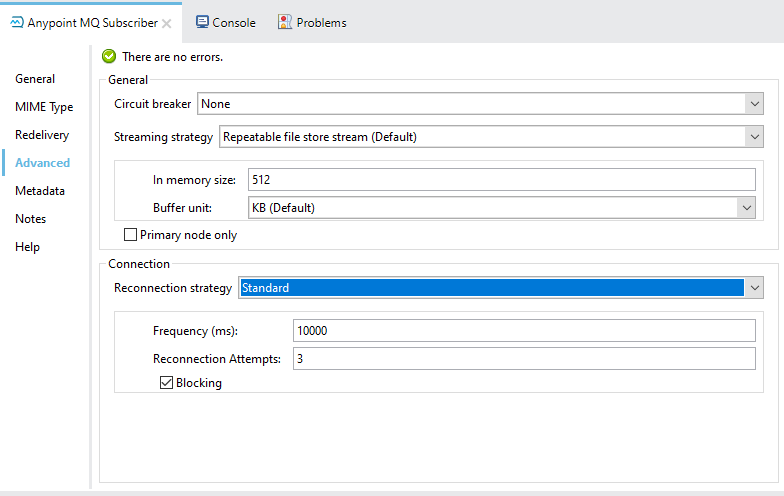Click the green no-errors status icon
The width and height of the screenshot is (784, 496).
[109, 57]
